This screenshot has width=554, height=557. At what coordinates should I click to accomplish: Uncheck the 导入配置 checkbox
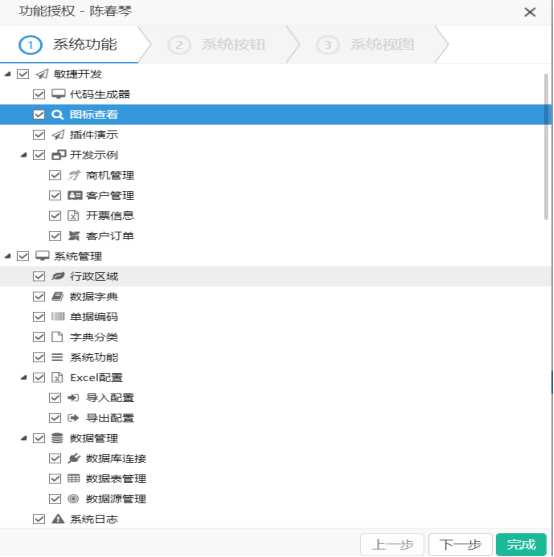pyautogui.click(x=55, y=398)
